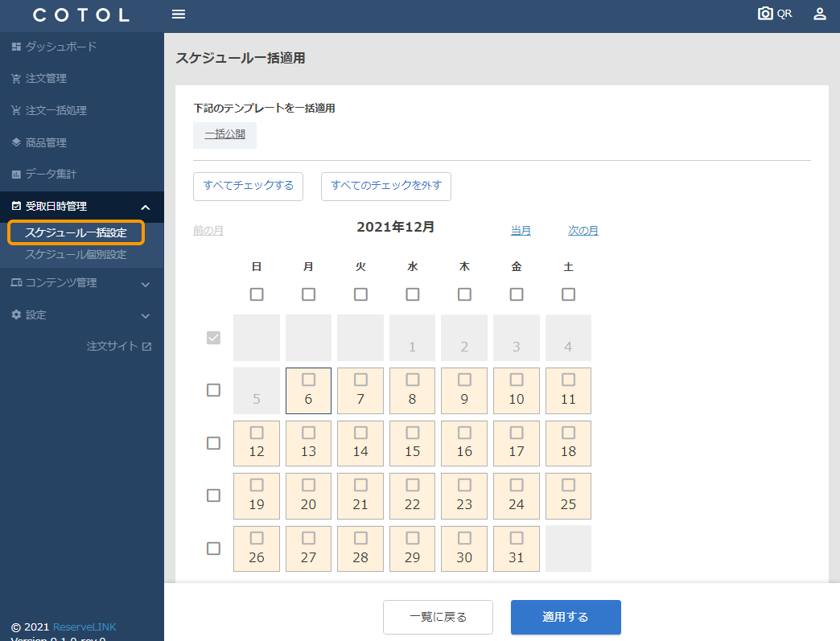Screen dimensions: 840x641
Task: Click the user account icon
Action: (819, 14)
